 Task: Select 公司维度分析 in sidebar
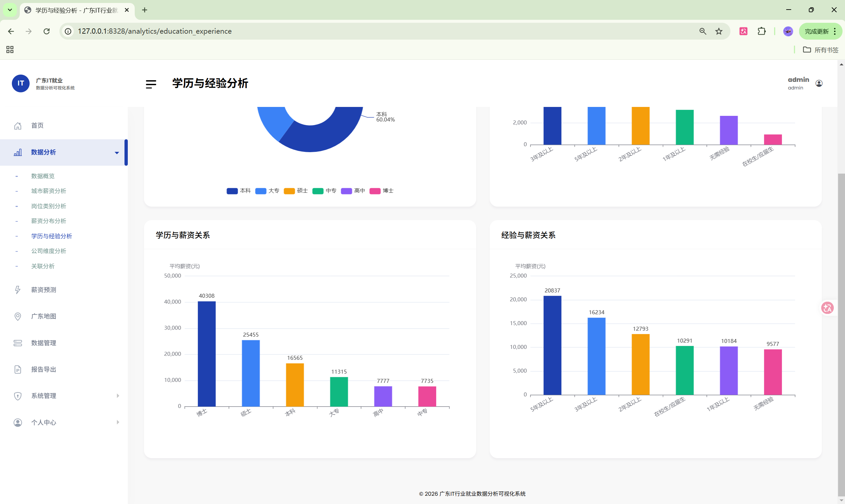point(49,251)
